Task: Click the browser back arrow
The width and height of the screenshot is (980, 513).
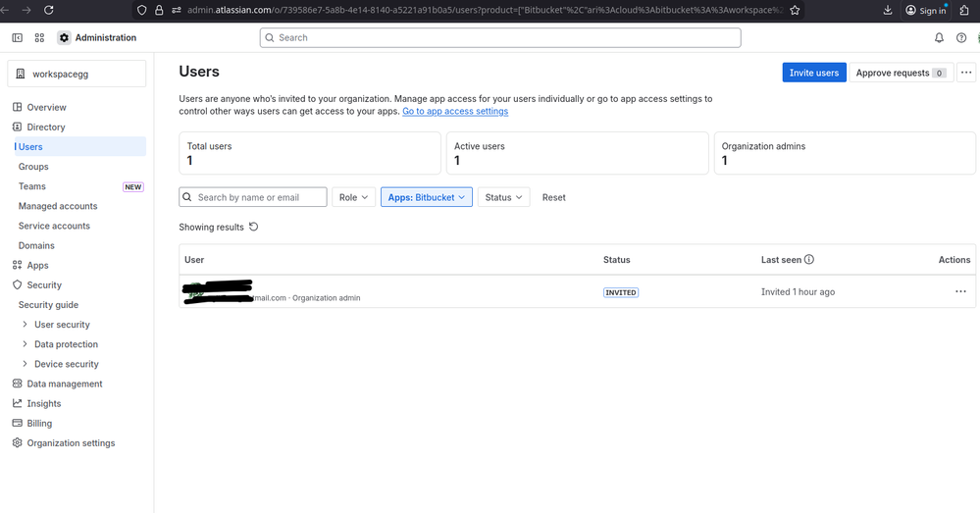Action: point(4,10)
